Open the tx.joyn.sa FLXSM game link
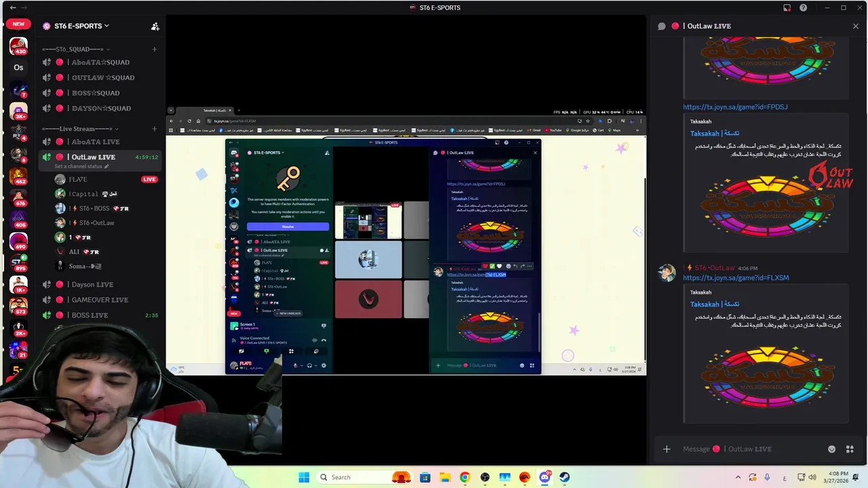868x488 pixels. 736,278
